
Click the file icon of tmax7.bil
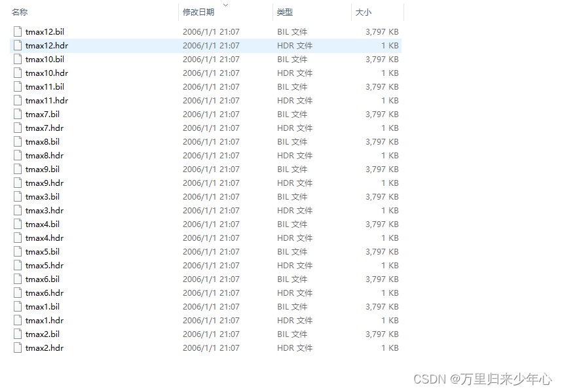point(18,115)
